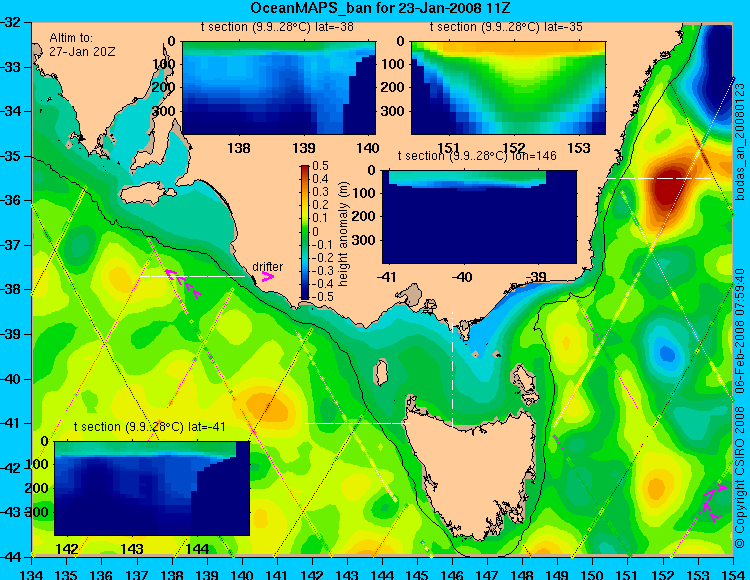Viewport: 750px width, 580px height.
Task: Select the 'Altim to: 27-Jan 20Z' note
Action: point(82,44)
